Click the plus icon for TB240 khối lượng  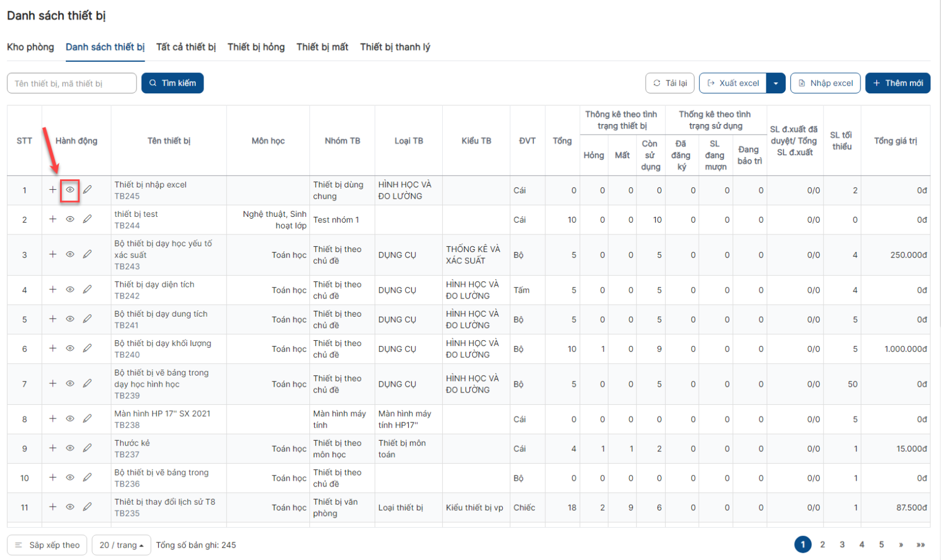(x=53, y=348)
